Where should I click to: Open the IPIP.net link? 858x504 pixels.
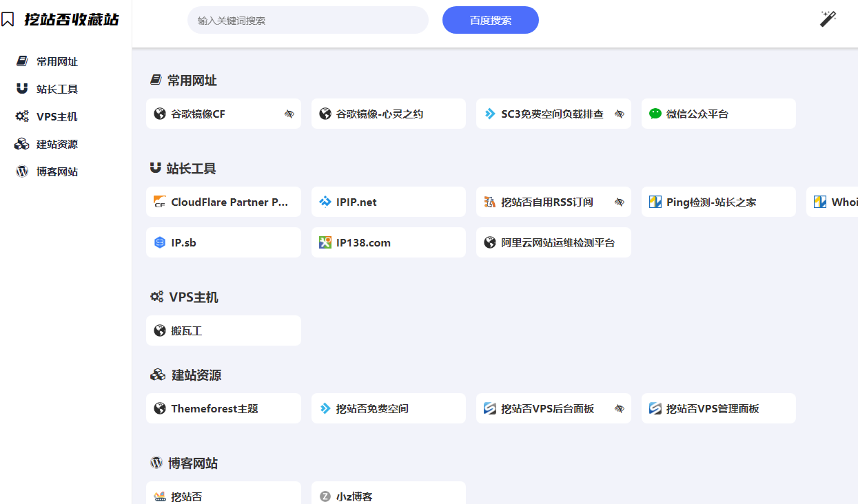pos(389,202)
